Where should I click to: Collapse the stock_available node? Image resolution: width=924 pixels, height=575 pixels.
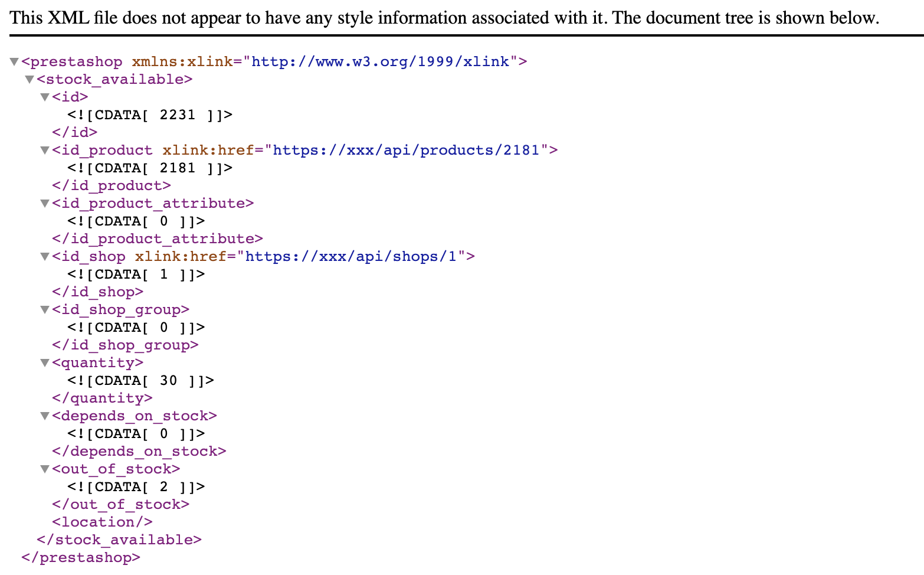pyautogui.click(x=29, y=79)
